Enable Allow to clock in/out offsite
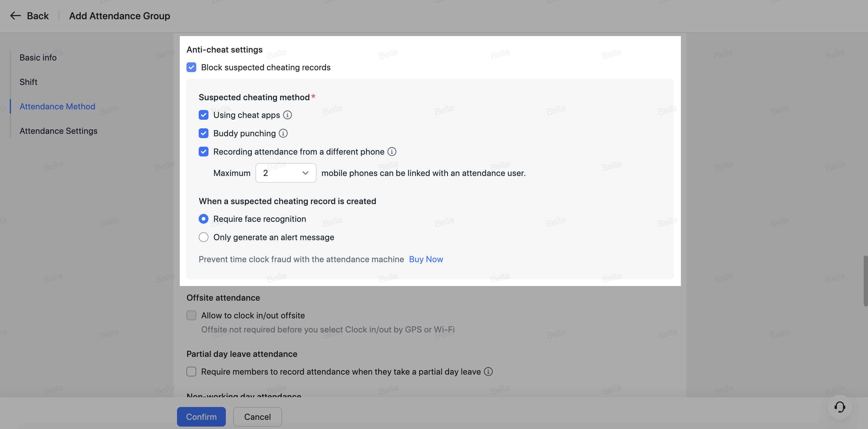The width and height of the screenshot is (868, 429). pos(191,315)
